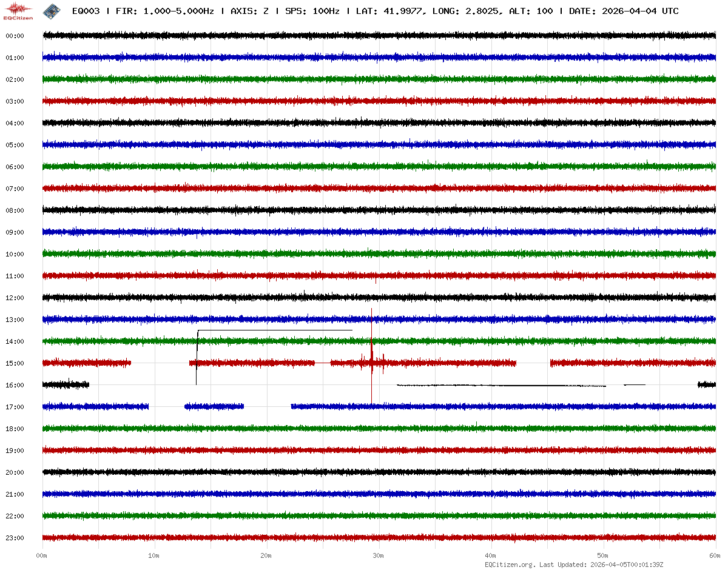Click the EQCitizen logo in the header
Image resolution: width=728 pixels, height=570 pixels.
point(18,10)
